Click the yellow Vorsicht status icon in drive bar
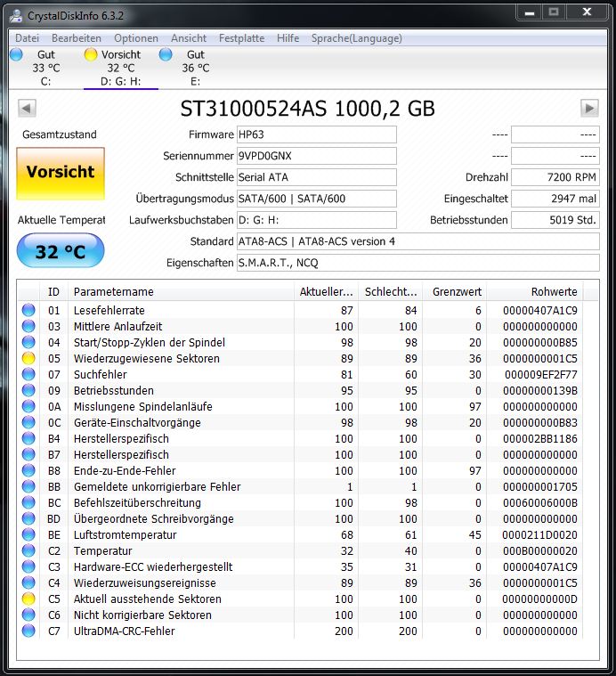 [91, 54]
